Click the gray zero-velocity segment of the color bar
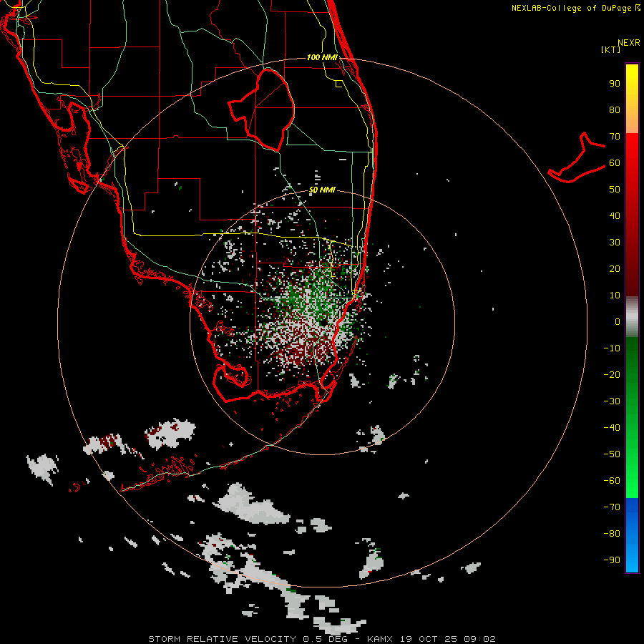Image resolution: width=644 pixels, height=644 pixels. 632,317
